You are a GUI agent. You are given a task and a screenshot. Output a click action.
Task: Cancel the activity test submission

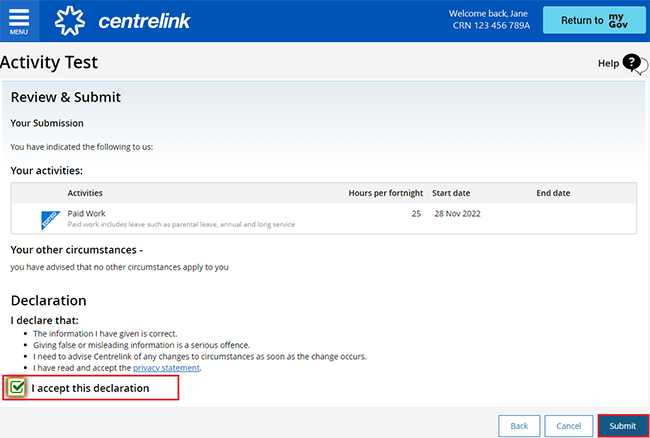pyautogui.click(x=568, y=426)
